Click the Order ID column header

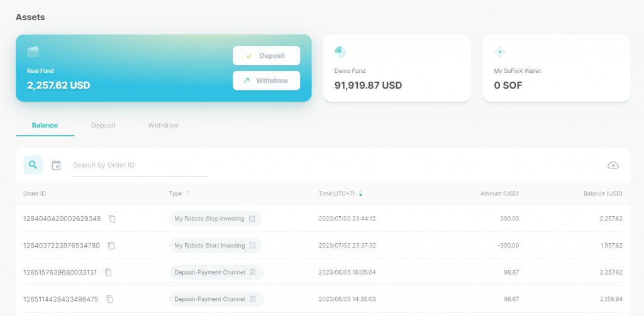point(35,193)
